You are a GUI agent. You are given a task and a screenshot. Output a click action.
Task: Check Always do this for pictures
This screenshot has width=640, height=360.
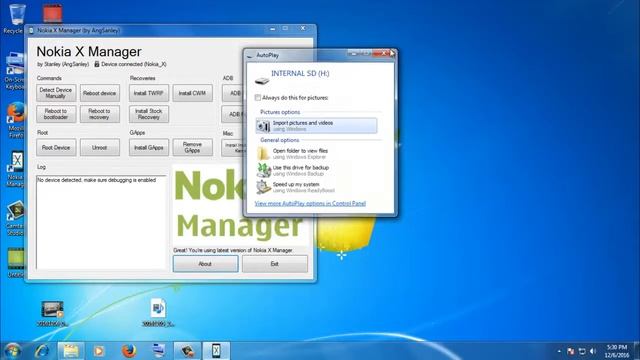[x=258, y=98]
